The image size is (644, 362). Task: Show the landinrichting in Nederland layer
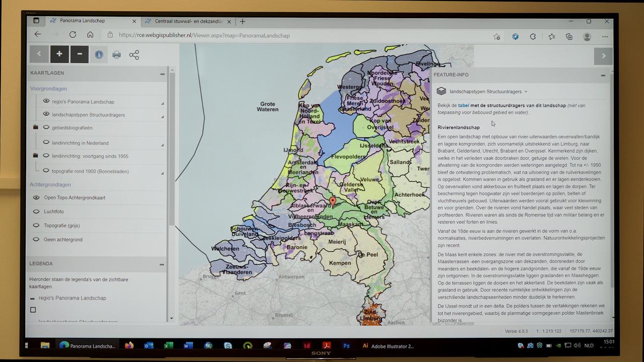pos(46,142)
